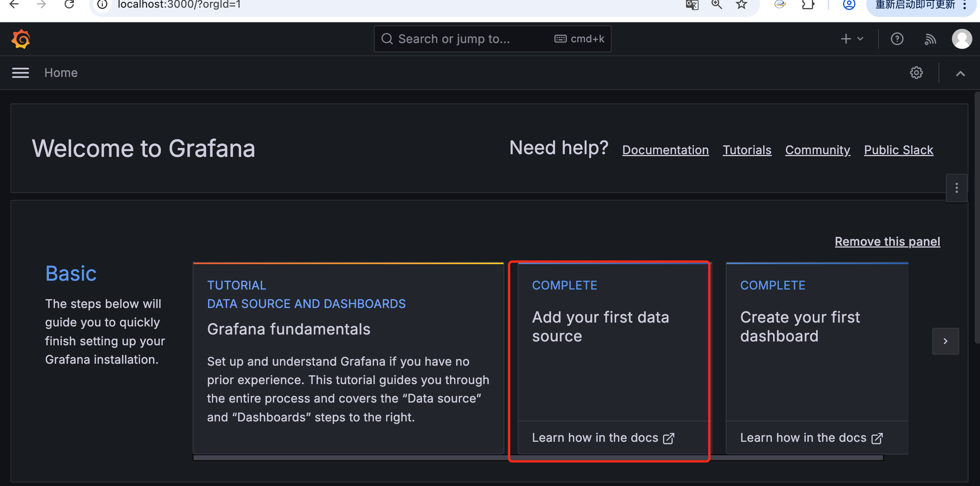Click the browser reload icon
This screenshot has height=486, width=980.
(x=69, y=5)
